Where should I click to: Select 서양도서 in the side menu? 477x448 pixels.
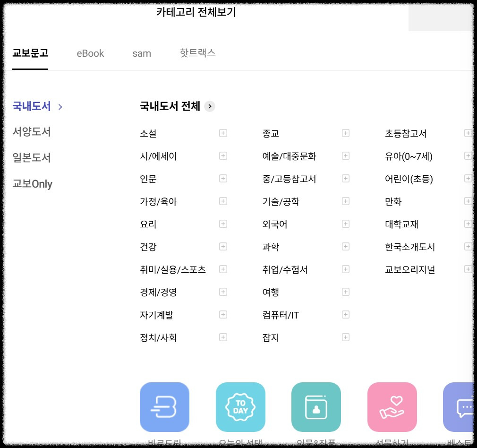32,132
